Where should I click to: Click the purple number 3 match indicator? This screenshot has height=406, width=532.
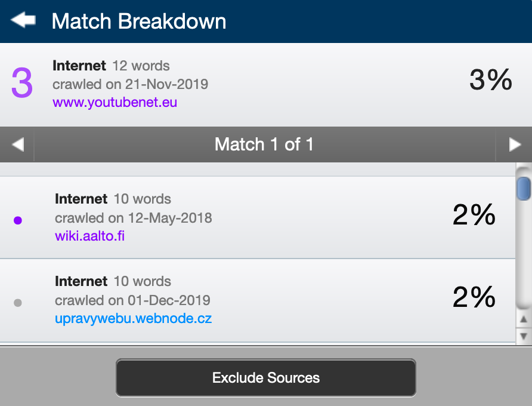[20, 79]
